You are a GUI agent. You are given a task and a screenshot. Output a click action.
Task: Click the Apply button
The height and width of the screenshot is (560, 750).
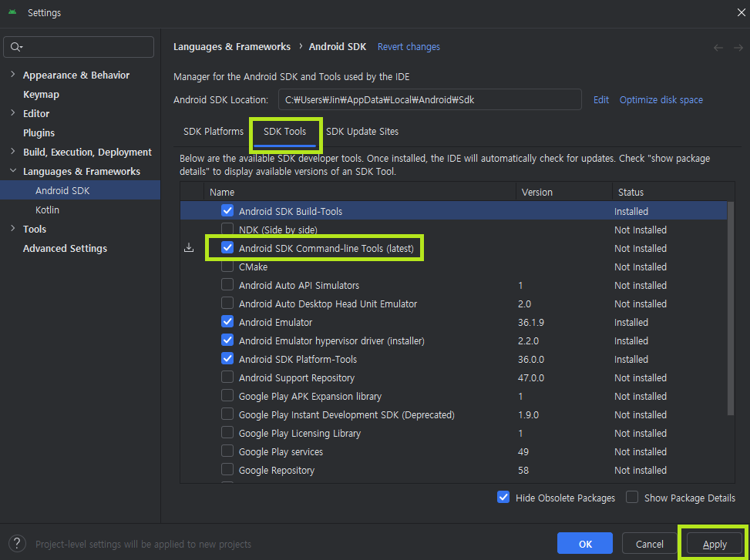(715, 544)
